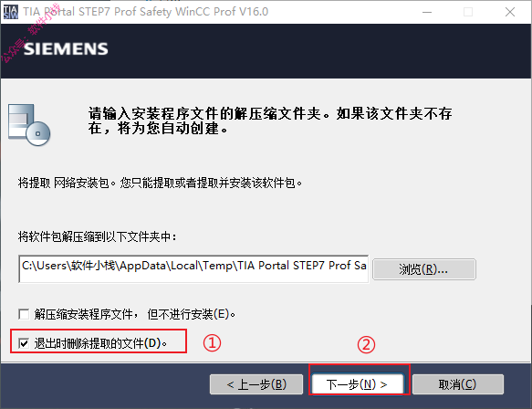The image size is (532, 409).
Task: Click the text describing network install package
Action: [x=160, y=184]
